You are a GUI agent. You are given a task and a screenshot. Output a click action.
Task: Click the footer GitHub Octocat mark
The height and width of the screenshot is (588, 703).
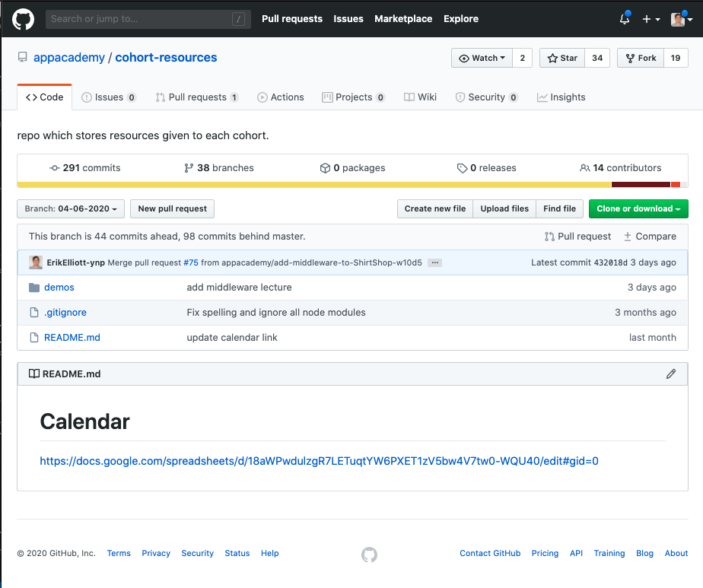click(370, 555)
